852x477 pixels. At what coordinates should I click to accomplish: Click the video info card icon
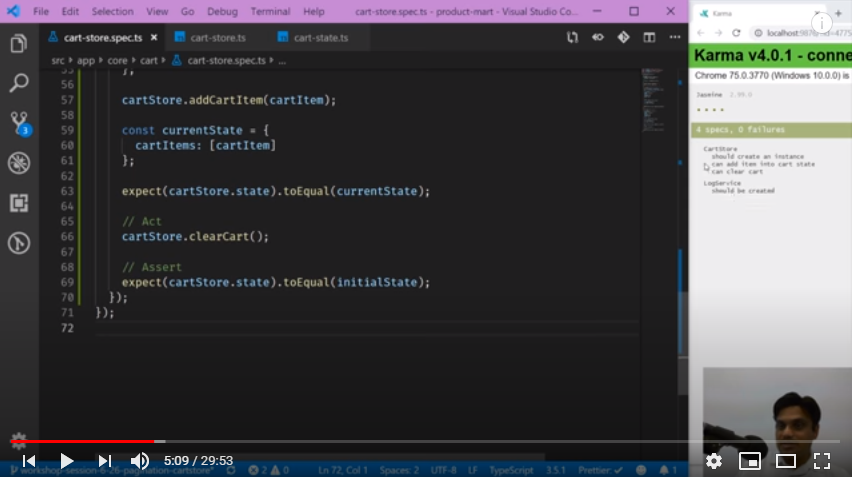822,23
